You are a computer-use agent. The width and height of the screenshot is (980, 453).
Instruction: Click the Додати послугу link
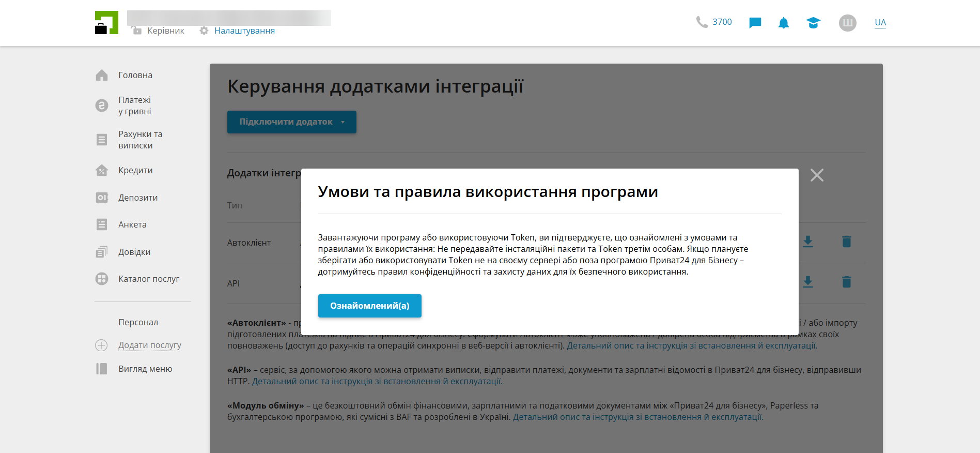click(x=150, y=345)
